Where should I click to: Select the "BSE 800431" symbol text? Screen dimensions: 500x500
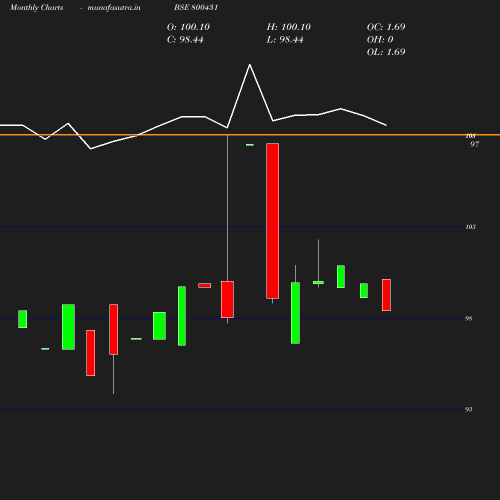pos(196,7)
